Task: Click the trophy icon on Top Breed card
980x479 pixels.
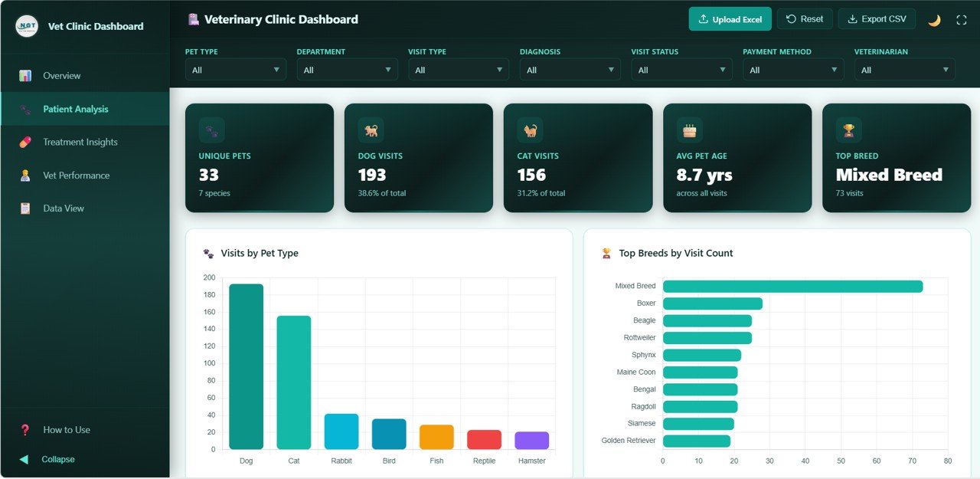Action: point(848,130)
